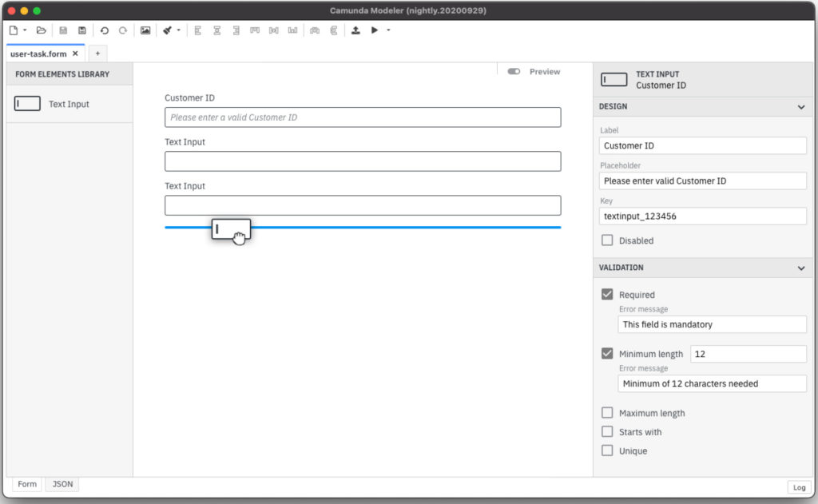Open the new file type dropdown arrow
This screenshot has width=818, height=504.
pos(25,30)
